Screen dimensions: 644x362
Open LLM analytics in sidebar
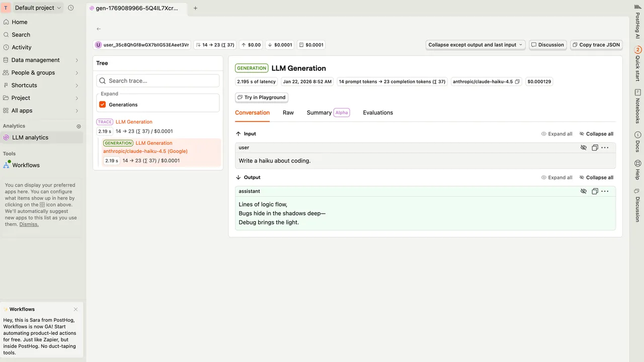41,137
